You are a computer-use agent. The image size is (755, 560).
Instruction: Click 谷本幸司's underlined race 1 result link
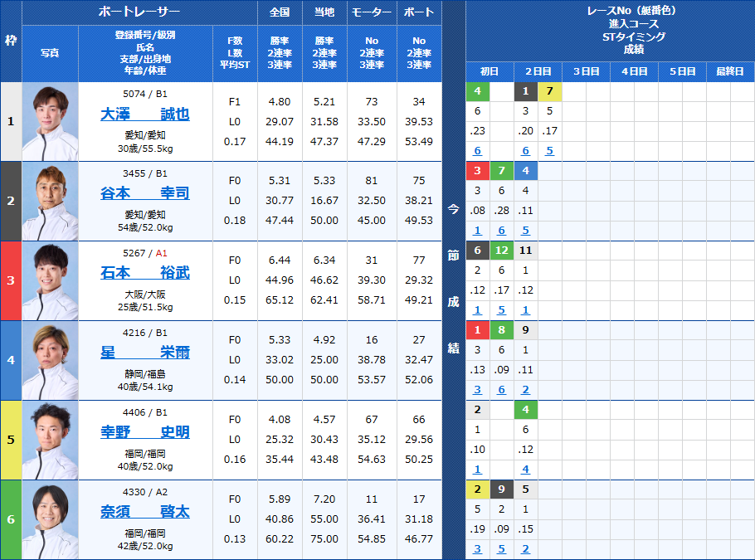[477, 230]
